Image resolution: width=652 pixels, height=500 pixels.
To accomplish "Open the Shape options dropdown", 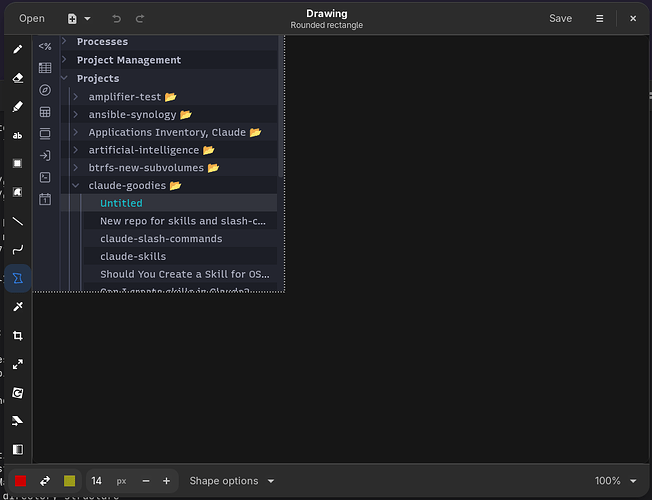I will pyautogui.click(x=232, y=481).
